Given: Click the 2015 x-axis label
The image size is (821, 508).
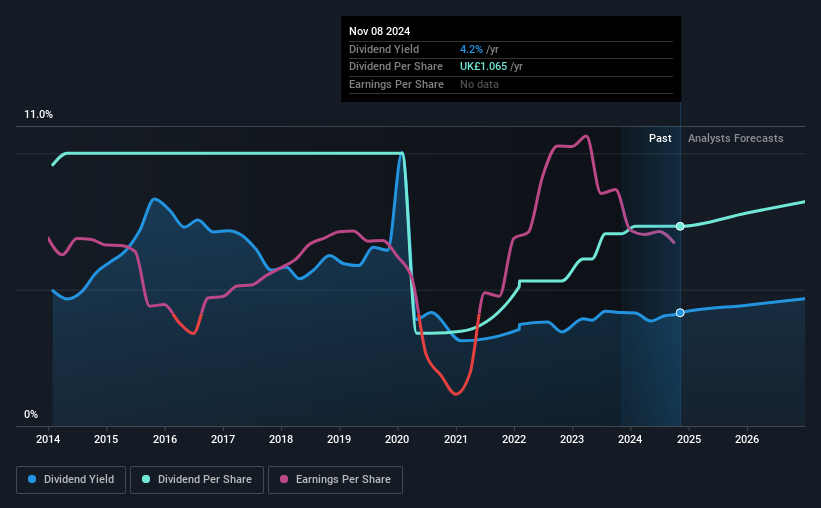Looking at the screenshot, I should point(106,439).
